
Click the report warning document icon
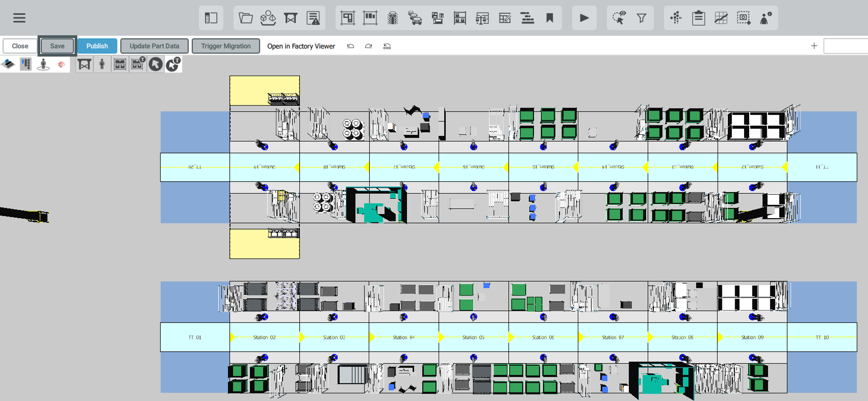click(x=313, y=18)
